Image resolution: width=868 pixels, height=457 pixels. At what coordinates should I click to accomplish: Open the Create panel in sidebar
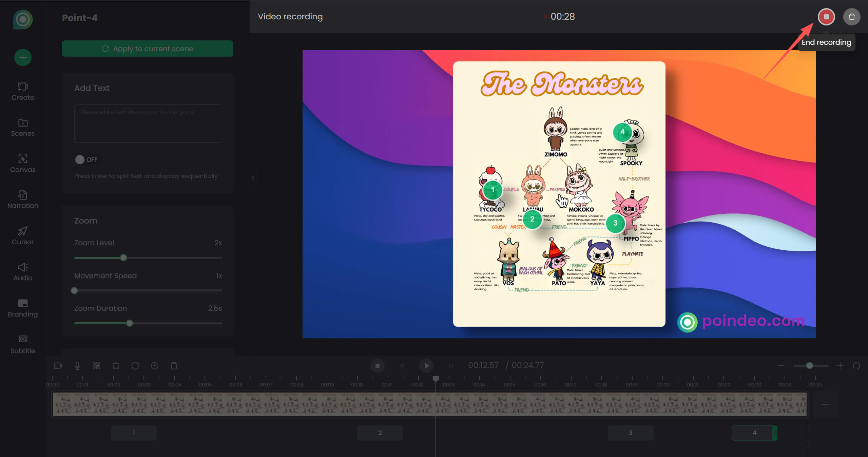22,91
